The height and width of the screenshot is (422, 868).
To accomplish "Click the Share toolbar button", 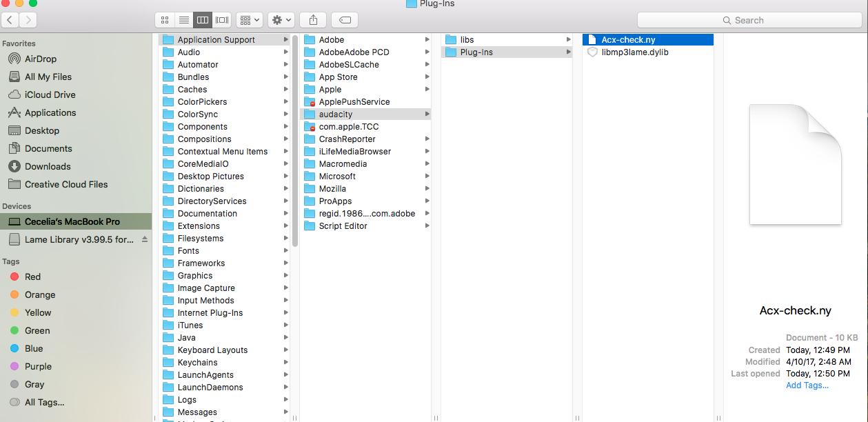I will tap(313, 20).
